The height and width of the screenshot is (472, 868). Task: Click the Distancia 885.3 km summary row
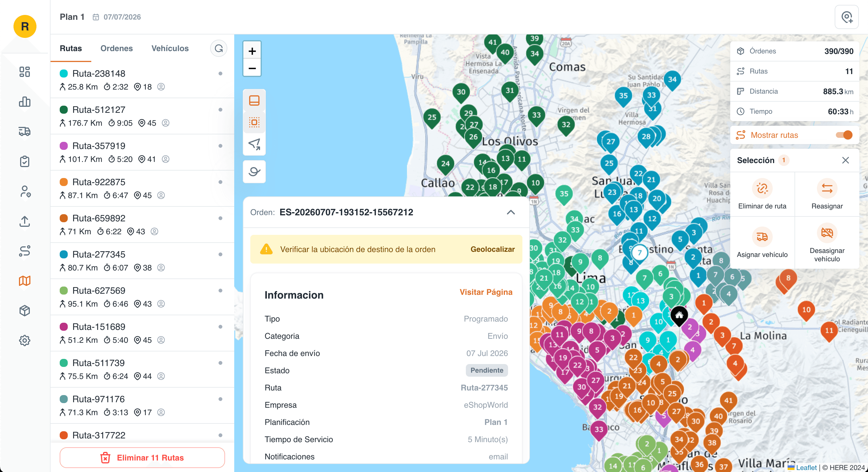(x=794, y=91)
